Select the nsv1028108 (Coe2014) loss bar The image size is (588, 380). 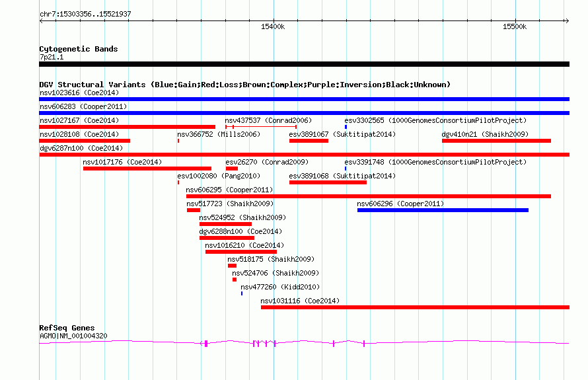(85, 141)
